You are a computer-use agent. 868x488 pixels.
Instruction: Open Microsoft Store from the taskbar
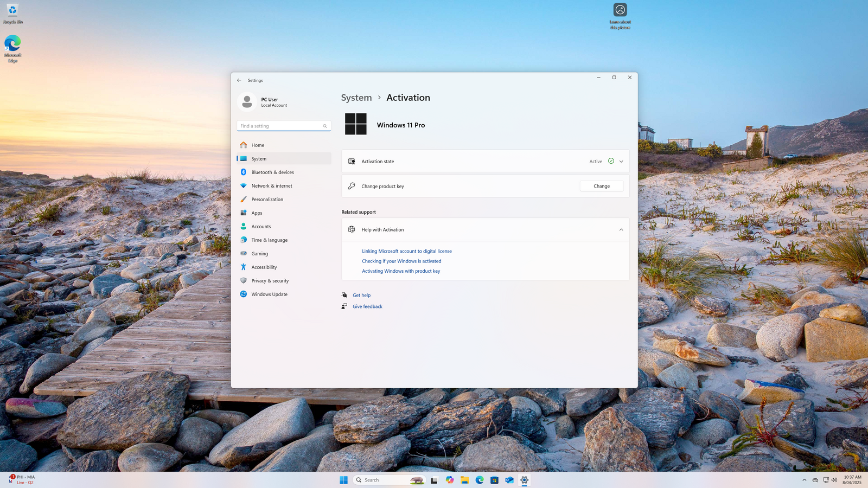(x=494, y=480)
